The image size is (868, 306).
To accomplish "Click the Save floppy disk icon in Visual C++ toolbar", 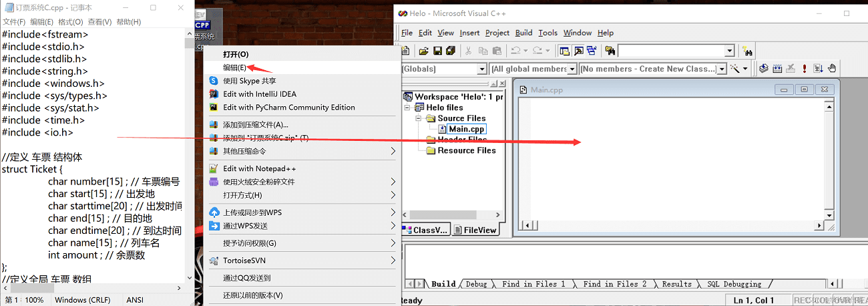I will pyautogui.click(x=437, y=51).
